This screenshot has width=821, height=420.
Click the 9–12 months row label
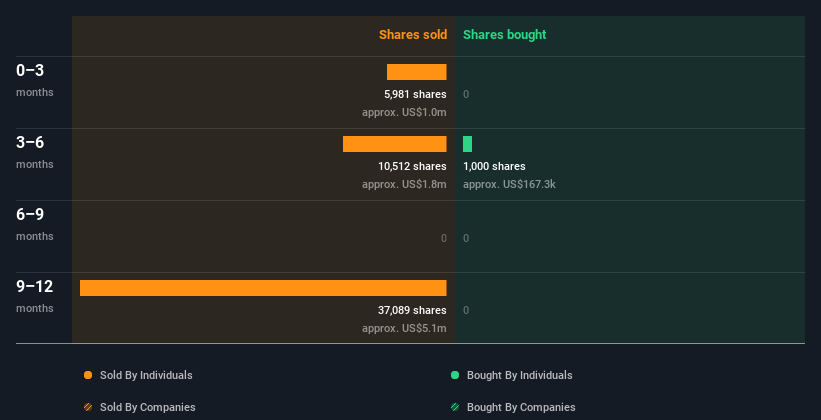pyautogui.click(x=35, y=296)
